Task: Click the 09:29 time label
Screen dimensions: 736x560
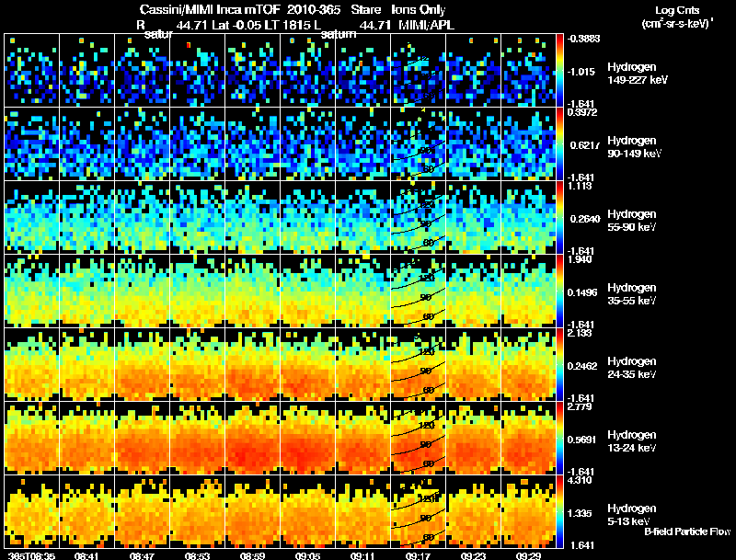Action: [528, 555]
